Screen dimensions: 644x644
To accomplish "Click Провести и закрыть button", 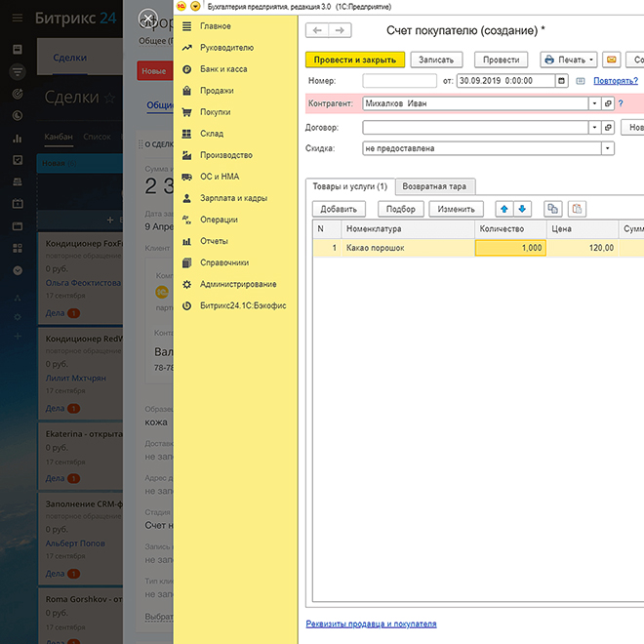I will pyautogui.click(x=355, y=60).
